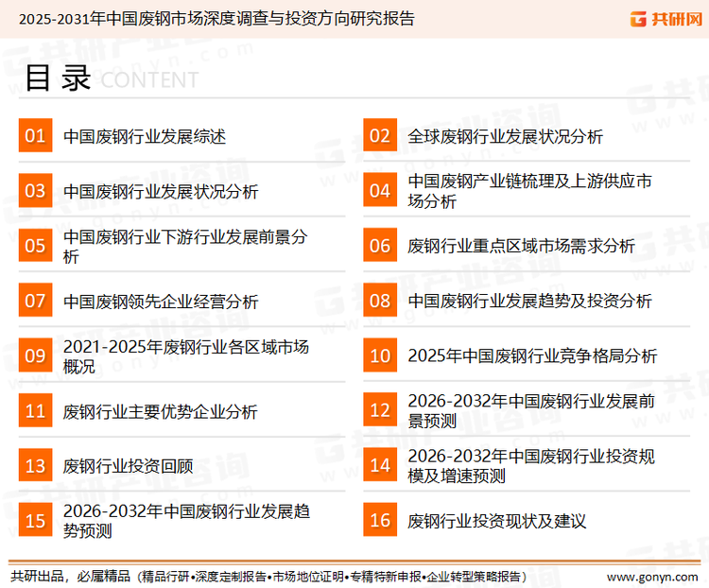Click the orange 16 number box

[380, 520]
